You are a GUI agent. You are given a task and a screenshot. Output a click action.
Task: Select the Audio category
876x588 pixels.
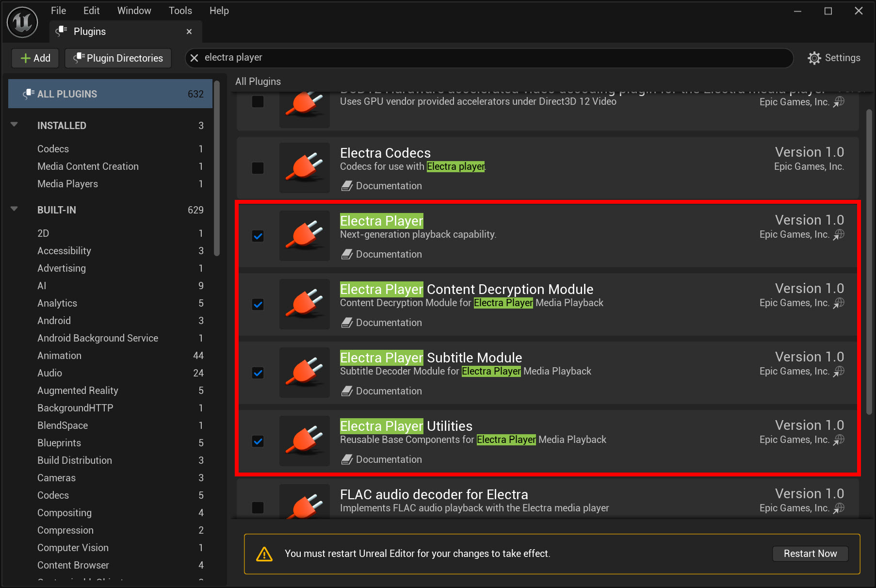click(110, 373)
